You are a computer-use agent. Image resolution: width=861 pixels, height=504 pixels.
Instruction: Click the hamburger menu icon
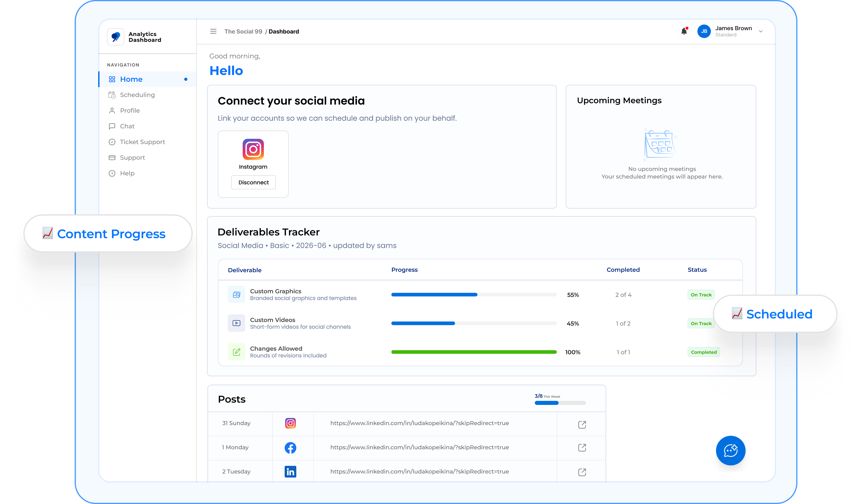pyautogui.click(x=213, y=31)
